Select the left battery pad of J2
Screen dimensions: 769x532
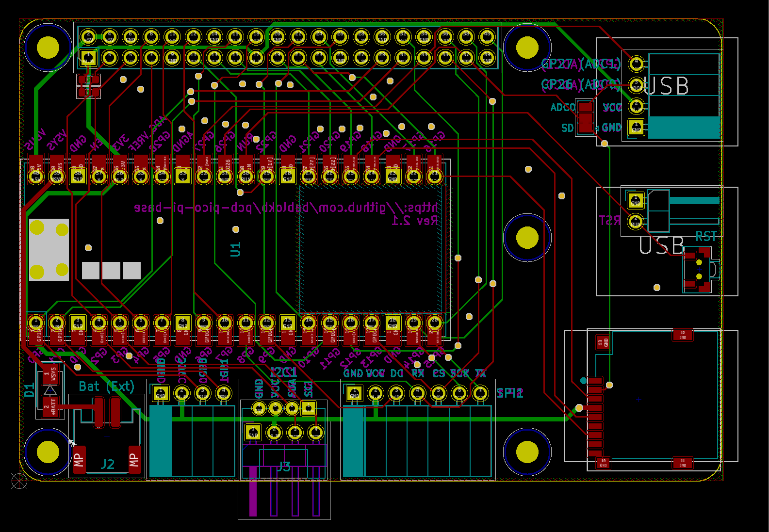(x=98, y=412)
